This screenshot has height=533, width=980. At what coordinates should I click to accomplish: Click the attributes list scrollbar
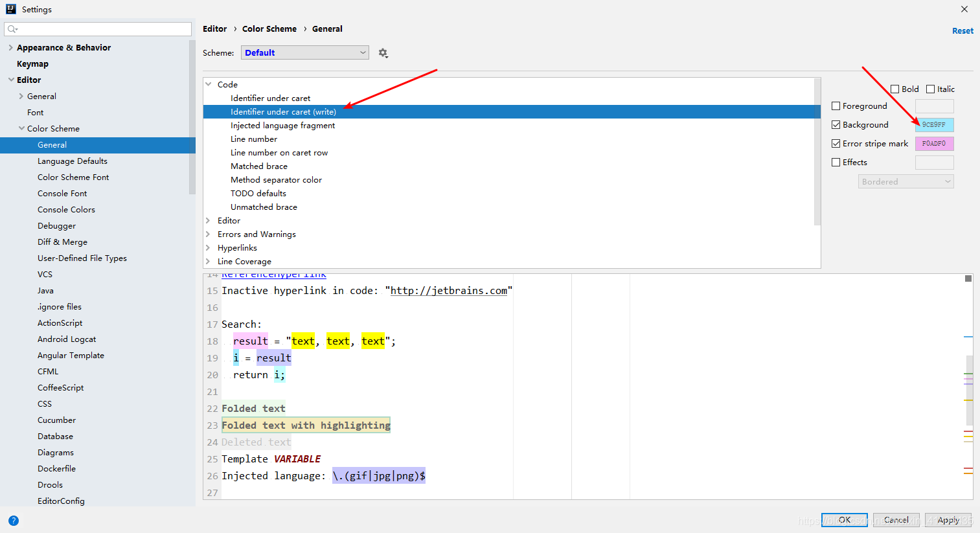817,152
